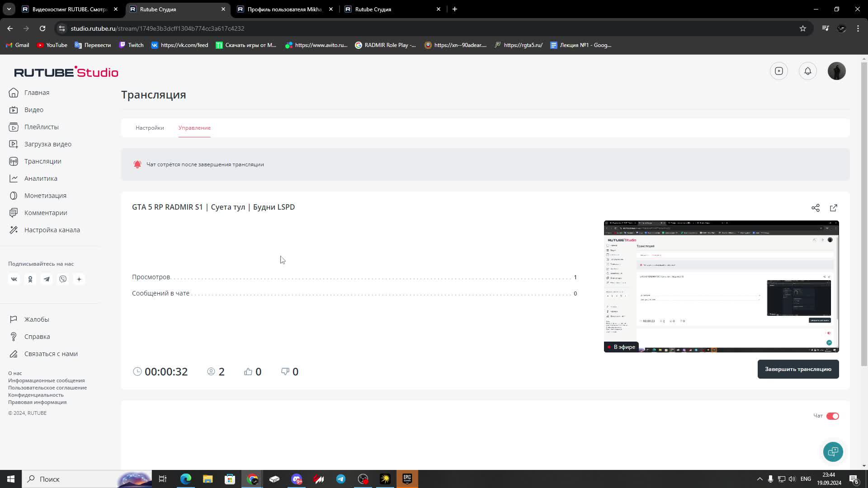This screenshot has width=868, height=488.
Task: Click the Telegram social icon in the sidebar
Action: pyautogui.click(x=47, y=279)
